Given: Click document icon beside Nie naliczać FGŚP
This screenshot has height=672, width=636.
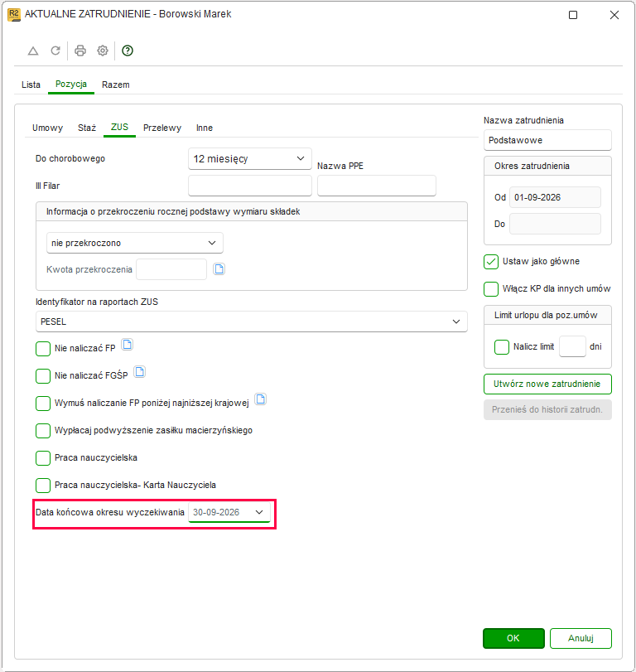Looking at the screenshot, I should [140, 371].
